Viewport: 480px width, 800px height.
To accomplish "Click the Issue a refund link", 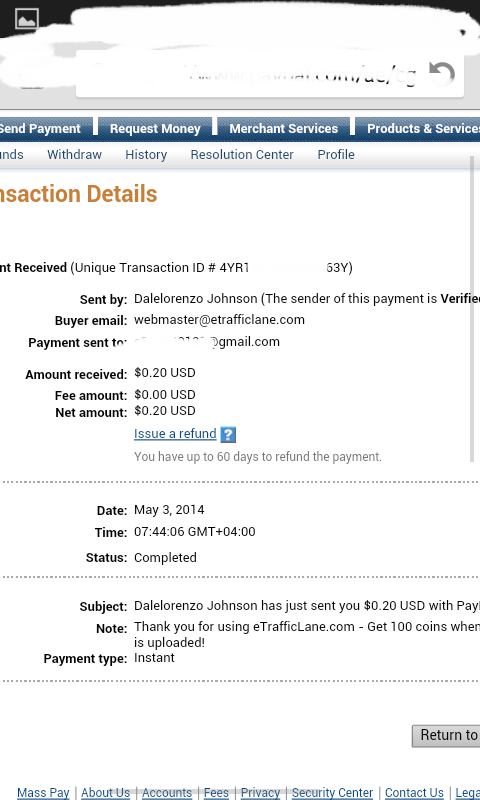I will tap(175, 434).
